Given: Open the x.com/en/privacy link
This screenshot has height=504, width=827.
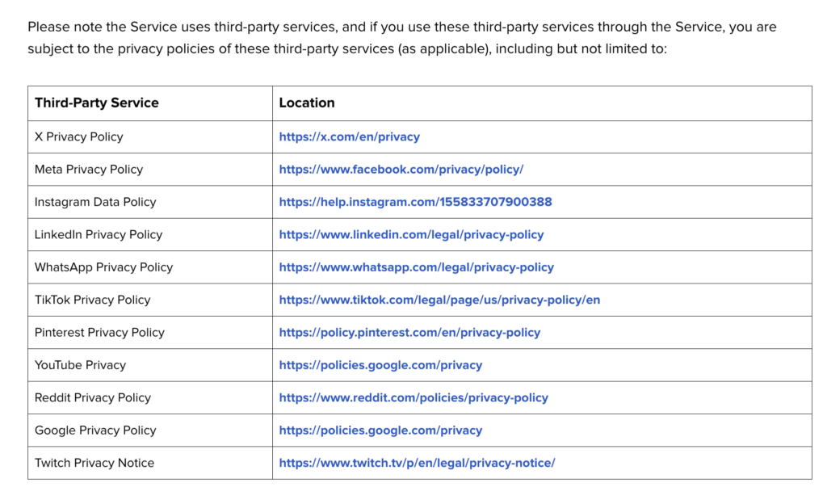Looking at the screenshot, I should point(349,137).
